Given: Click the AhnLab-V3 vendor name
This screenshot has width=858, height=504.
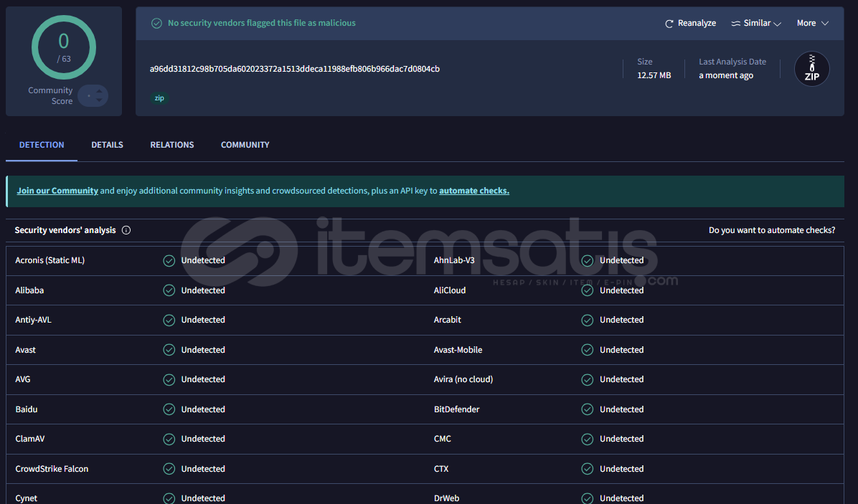Looking at the screenshot, I should (x=454, y=261).
